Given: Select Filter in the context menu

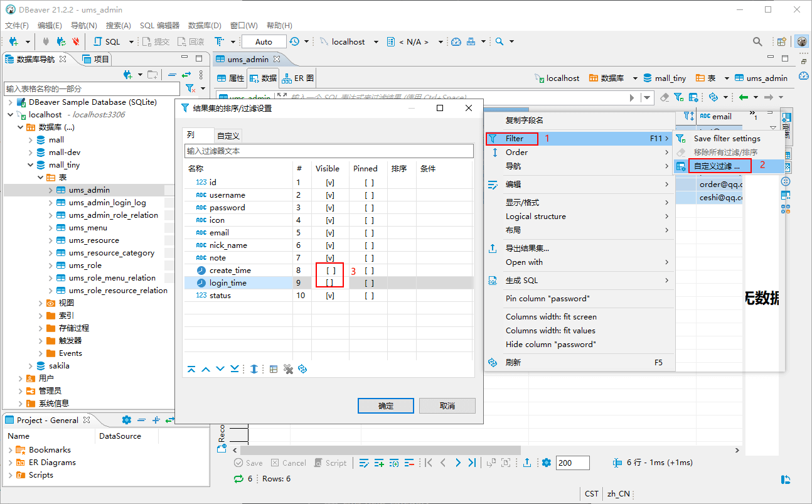Looking at the screenshot, I should [x=579, y=138].
